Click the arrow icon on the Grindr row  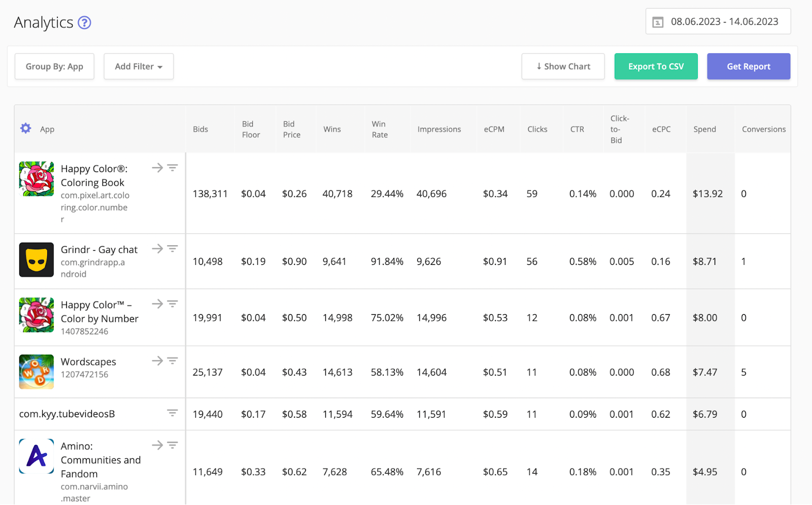[x=157, y=248]
